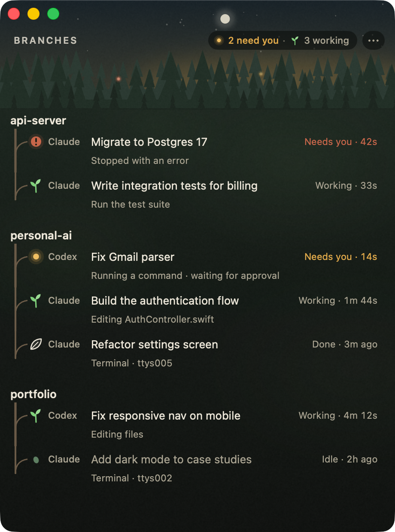This screenshot has width=395, height=532.
Task: Click the 2 need you status pill
Action: pyautogui.click(x=247, y=41)
